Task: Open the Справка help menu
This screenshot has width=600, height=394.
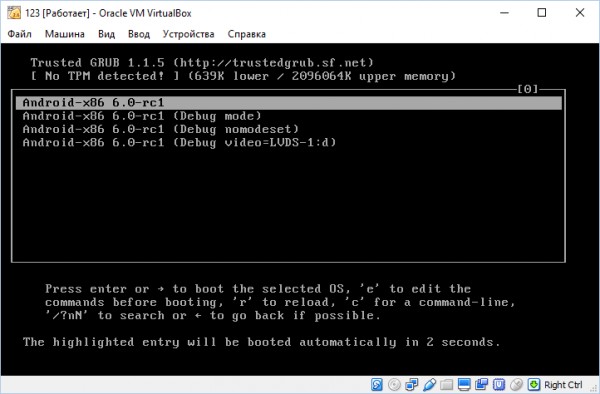Action: pos(246,34)
